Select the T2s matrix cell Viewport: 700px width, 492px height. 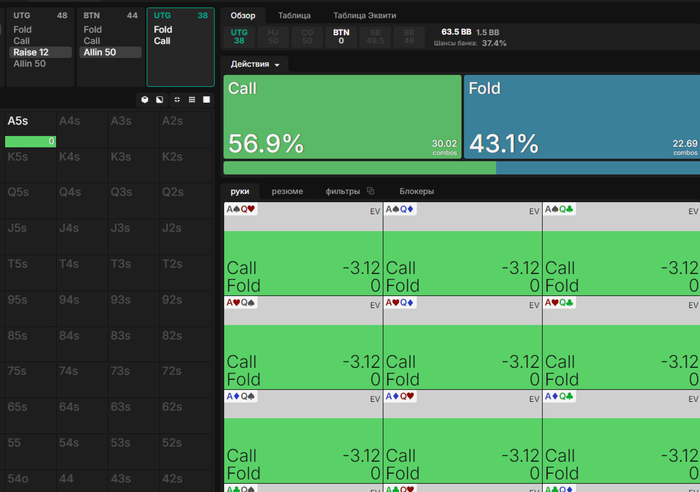pos(185,273)
